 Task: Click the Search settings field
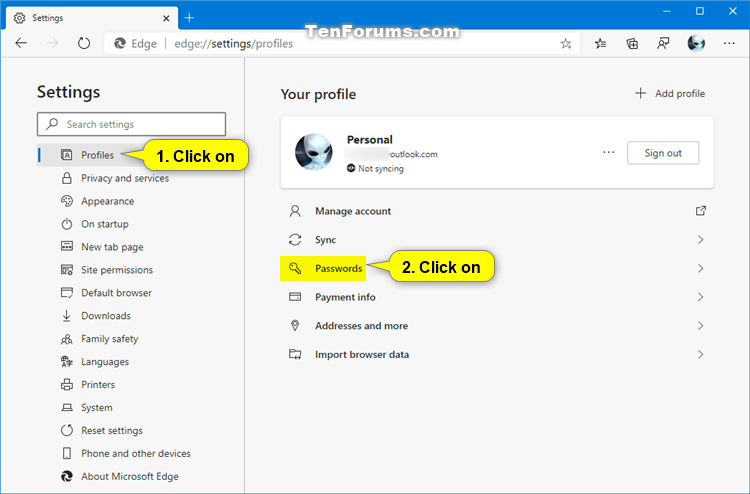131,124
